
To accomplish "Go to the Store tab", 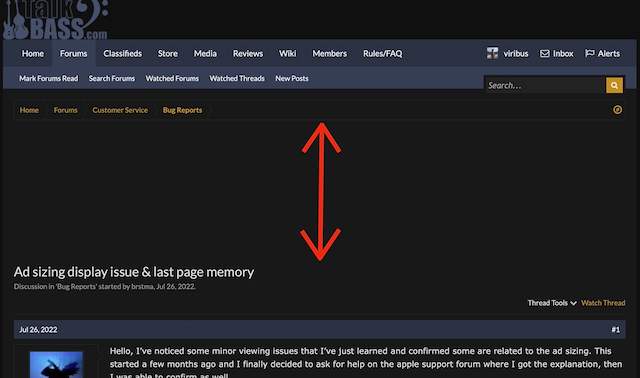I will (x=168, y=53).
